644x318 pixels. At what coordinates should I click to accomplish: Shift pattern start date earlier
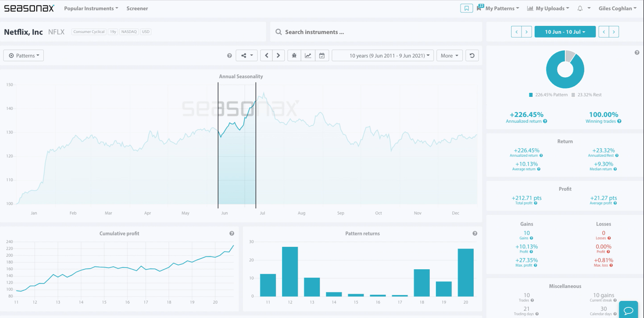[x=517, y=32]
